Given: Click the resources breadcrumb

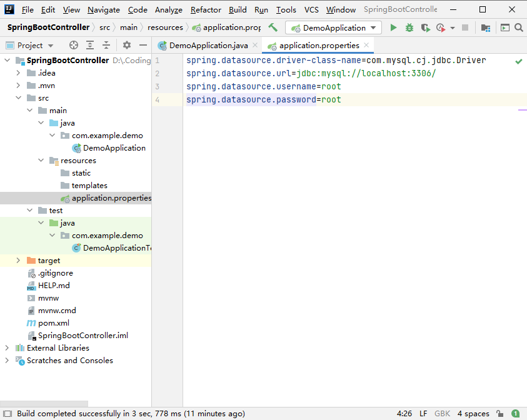Looking at the screenshot, I should (x=165, y=27).
